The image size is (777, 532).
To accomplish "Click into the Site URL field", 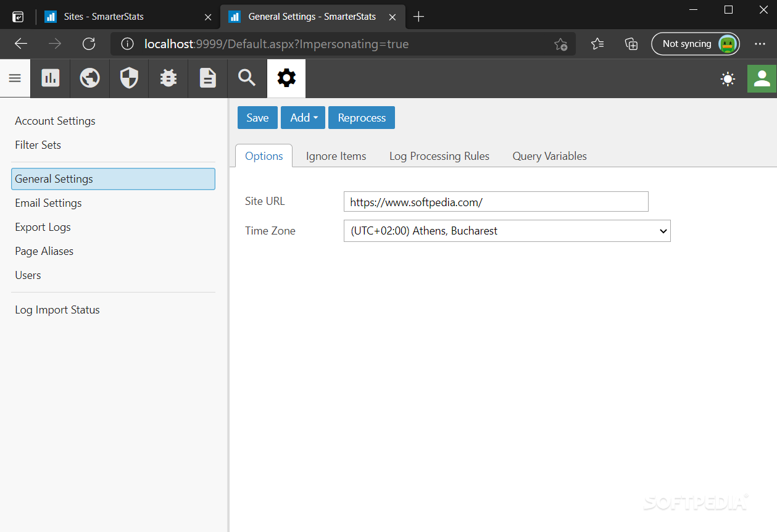I will tap(496, 202).
